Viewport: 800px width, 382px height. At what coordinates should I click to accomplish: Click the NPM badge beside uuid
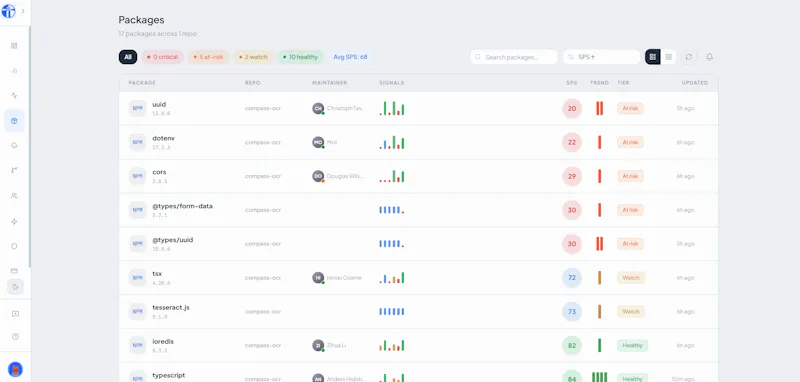(137, 109)
